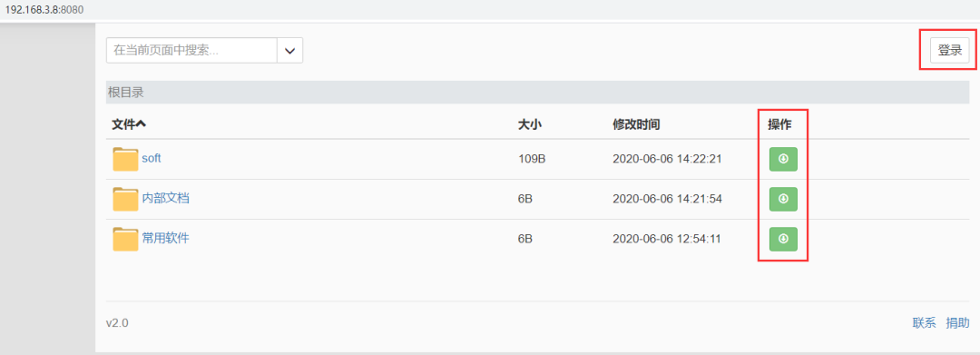Open the search options dropdown arrow
The image size is (980, 355).
click(x=290, y=51)
